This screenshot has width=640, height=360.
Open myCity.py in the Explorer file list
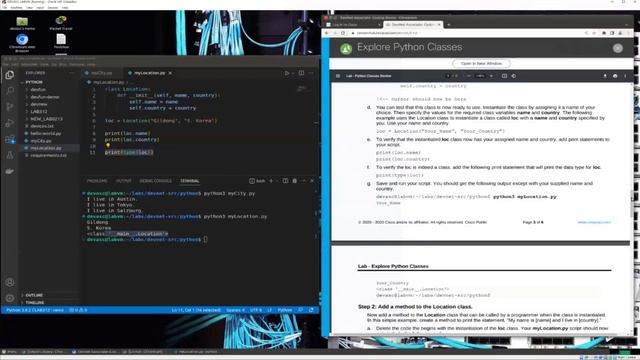41,141
